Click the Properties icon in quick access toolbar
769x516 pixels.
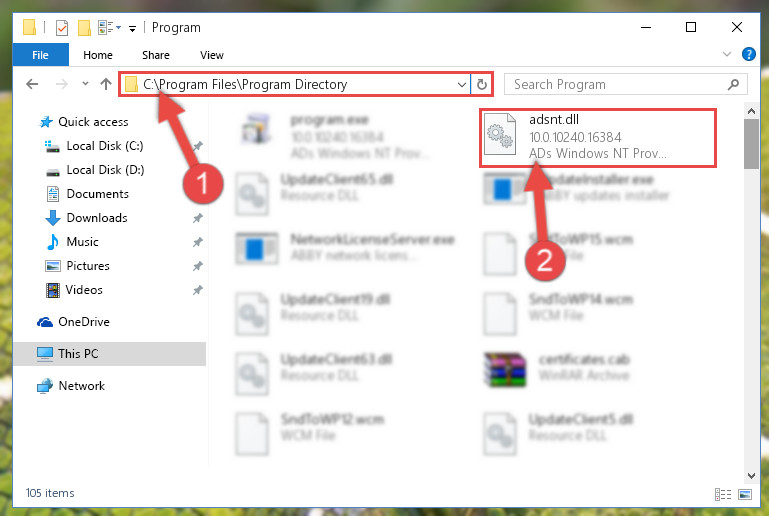pos(62,28)
